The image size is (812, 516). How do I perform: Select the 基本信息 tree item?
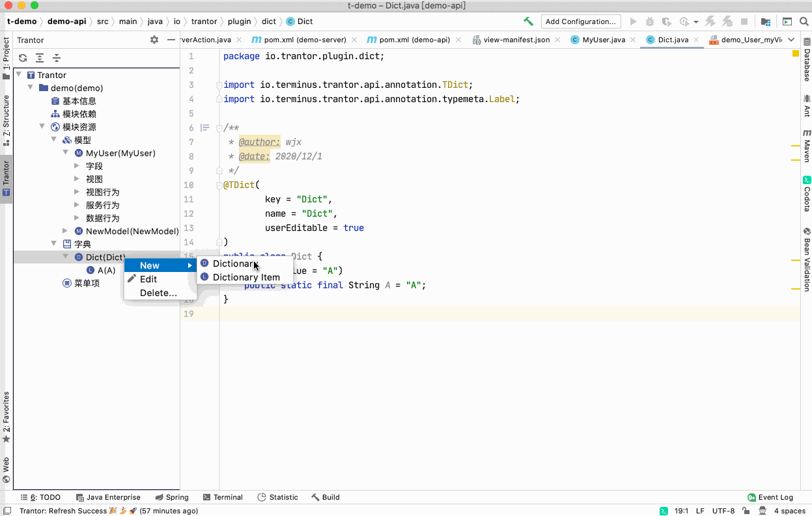coord(74,101)
